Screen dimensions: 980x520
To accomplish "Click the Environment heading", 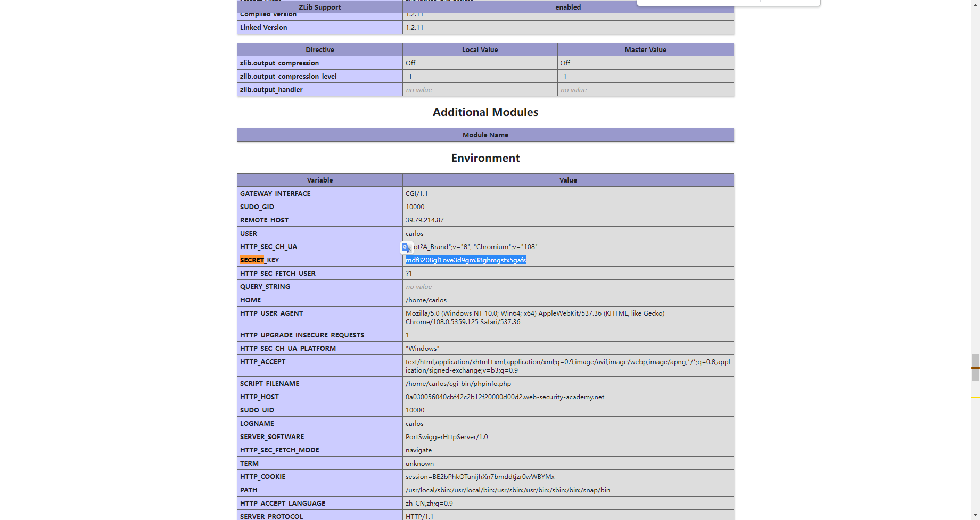I will [485, 158].
